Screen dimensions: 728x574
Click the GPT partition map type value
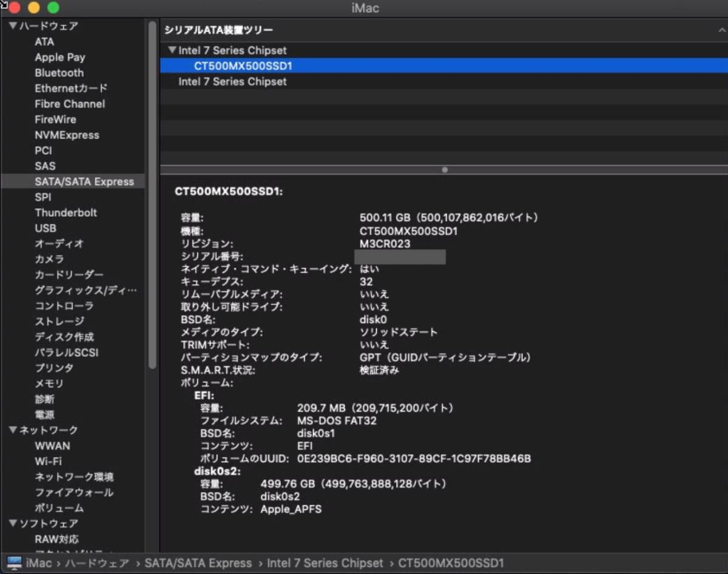445,357
